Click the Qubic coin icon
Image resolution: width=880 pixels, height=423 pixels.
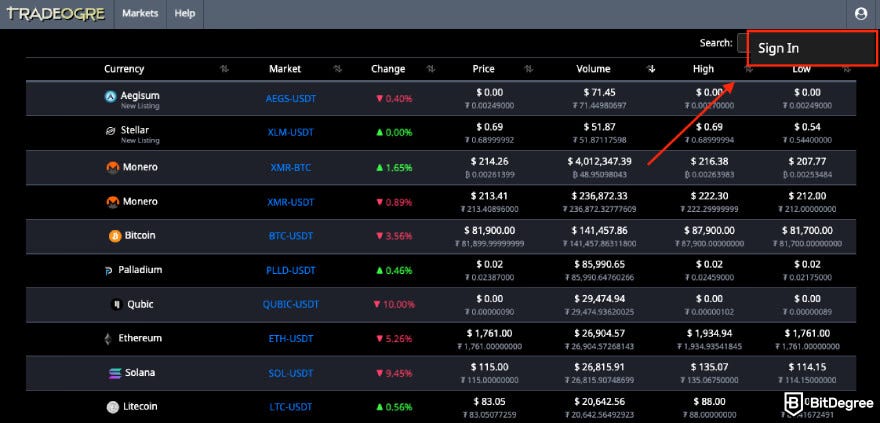116,305
